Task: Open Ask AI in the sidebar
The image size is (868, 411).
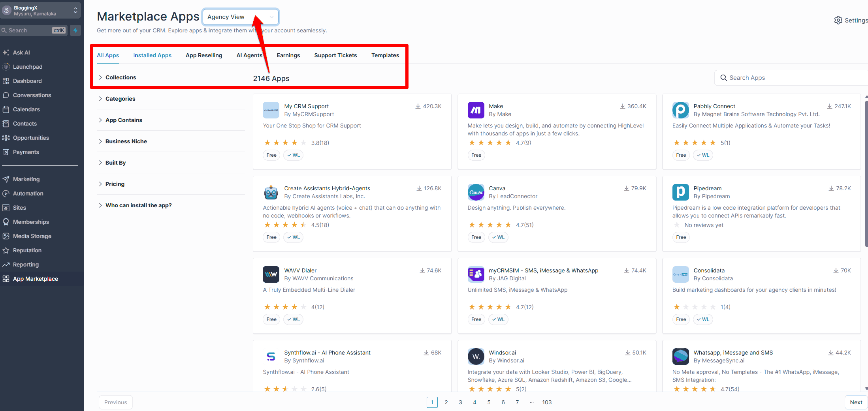Action: [21, 53]
